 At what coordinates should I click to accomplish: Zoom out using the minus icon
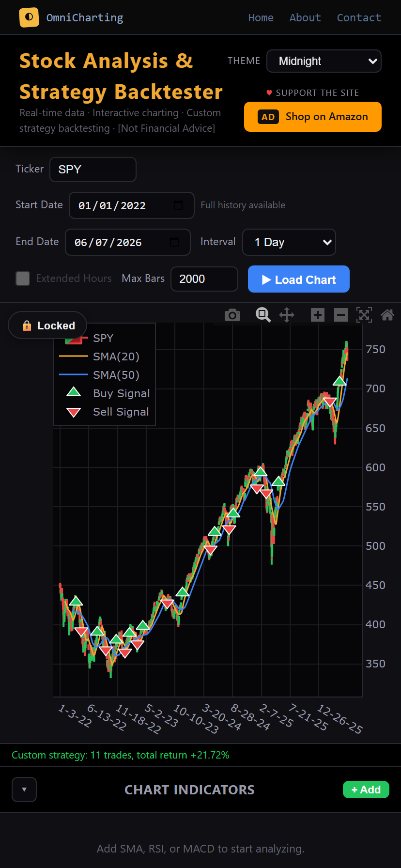click(x=341, y=315)
